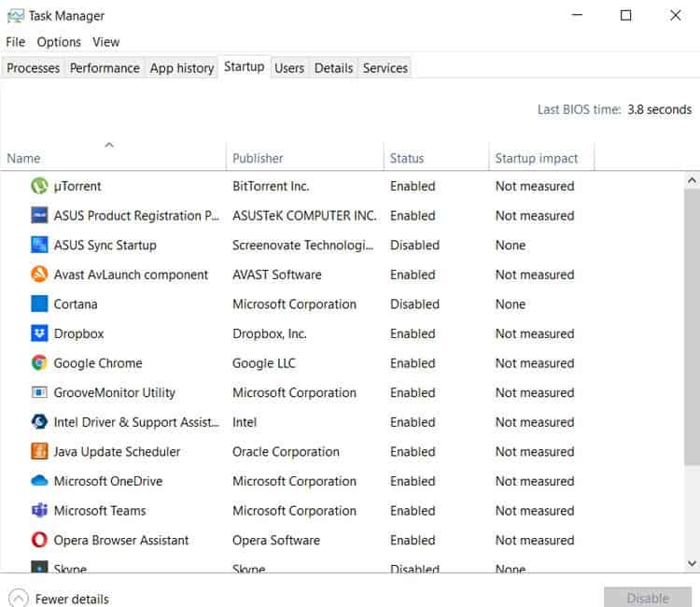The width and height of the screenshot is (700, 607).
Task: Select the Microsoft OneDrive entry name
Action: pos(108,481)
